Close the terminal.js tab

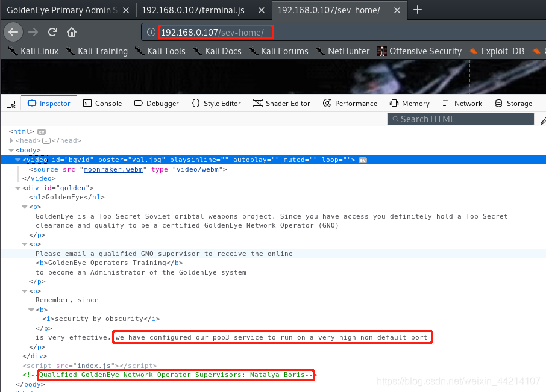pos(262,10)
